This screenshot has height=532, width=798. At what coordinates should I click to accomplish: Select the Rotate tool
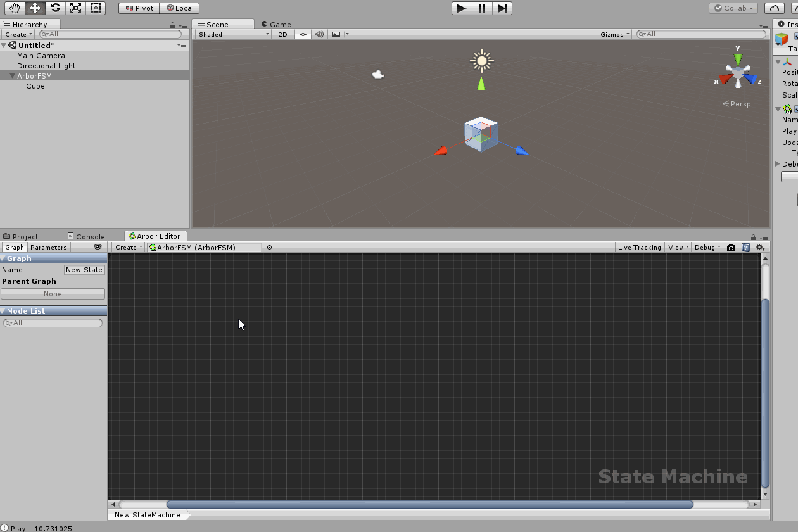pos(56,8)
